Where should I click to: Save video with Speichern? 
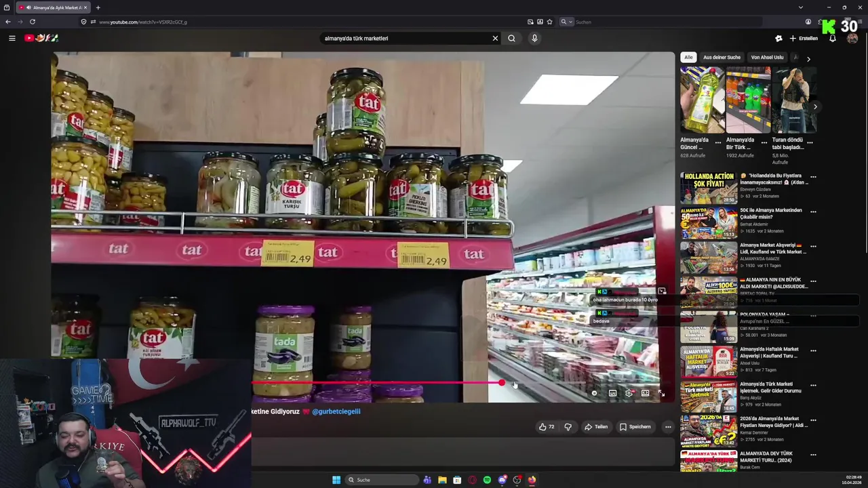[x=635, y=427]
